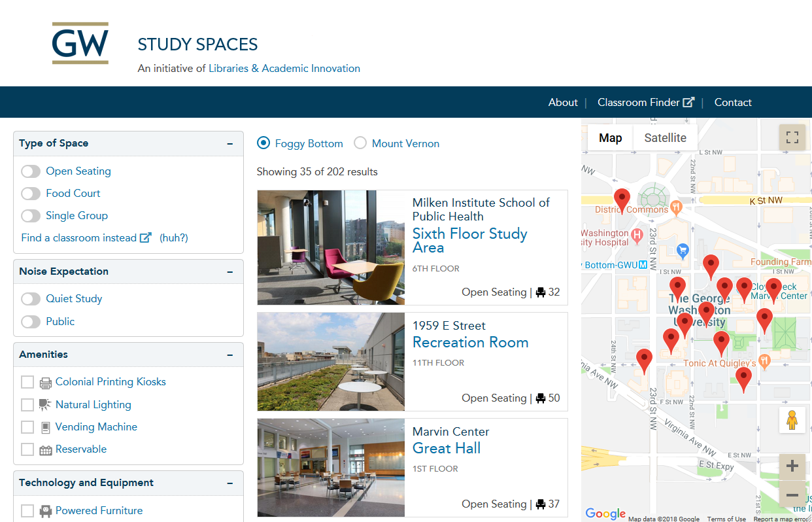Click the Street View pegman icon

792,420
